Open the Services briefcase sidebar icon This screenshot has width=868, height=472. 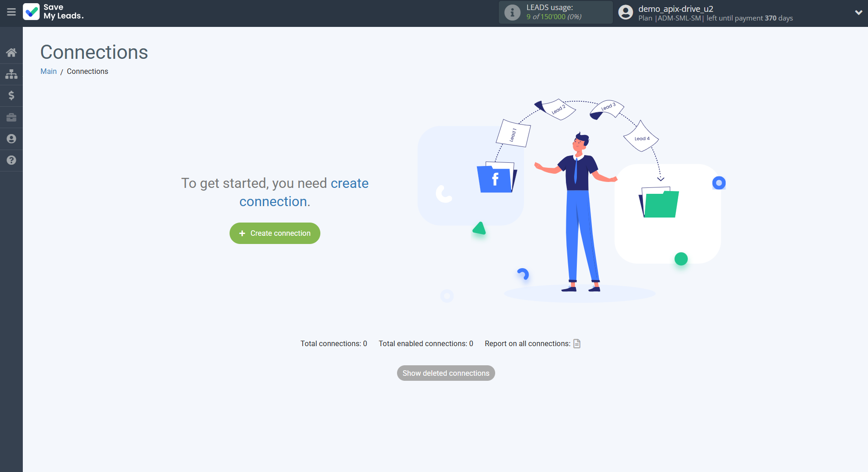pyautogui.click(x=11, y=117)
